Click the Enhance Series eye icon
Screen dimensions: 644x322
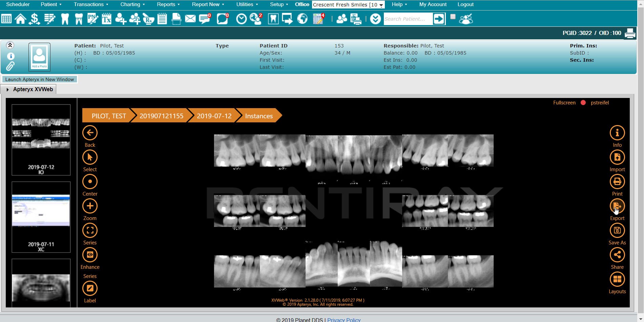(x=90, y=255)
